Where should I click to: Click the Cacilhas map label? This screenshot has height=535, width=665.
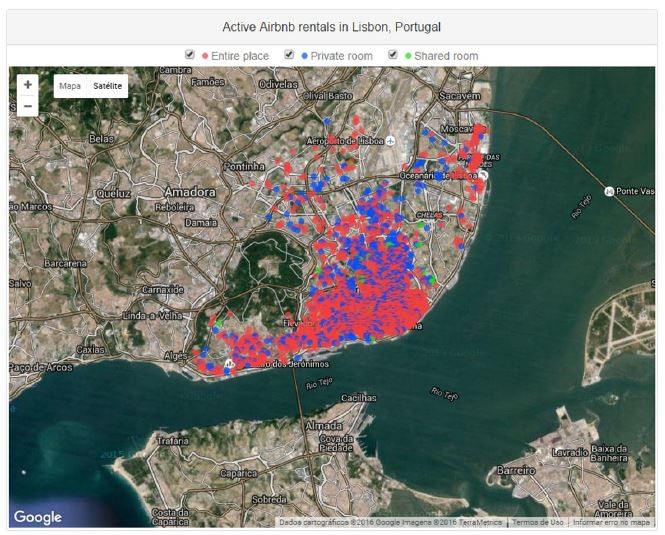point(359,398)
